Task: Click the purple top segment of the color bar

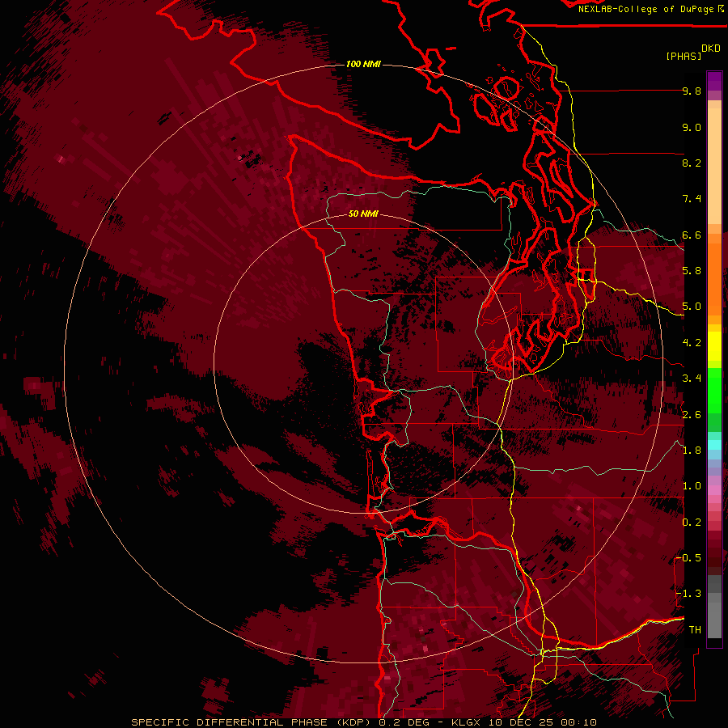Action: [x=714, y=81]
